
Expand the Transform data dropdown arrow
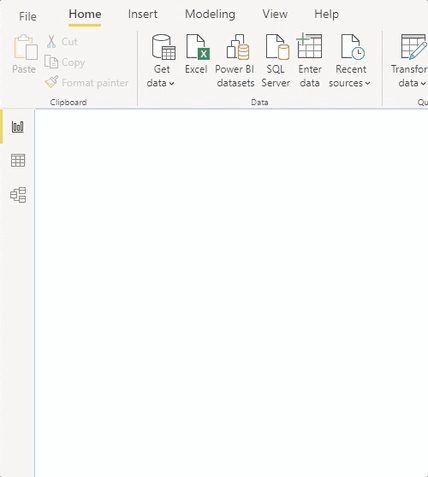point(423,83)
